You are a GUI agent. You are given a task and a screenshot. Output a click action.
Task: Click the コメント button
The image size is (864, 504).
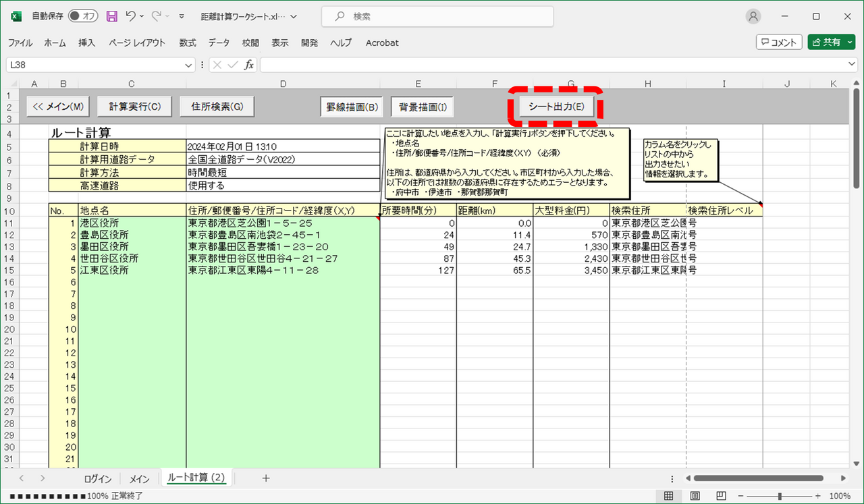tap(779, 42)
